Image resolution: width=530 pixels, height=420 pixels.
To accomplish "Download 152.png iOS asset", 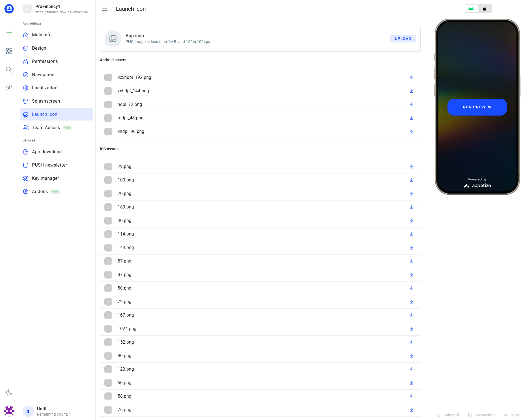I will pyautogui.click(x=411, y=342).
